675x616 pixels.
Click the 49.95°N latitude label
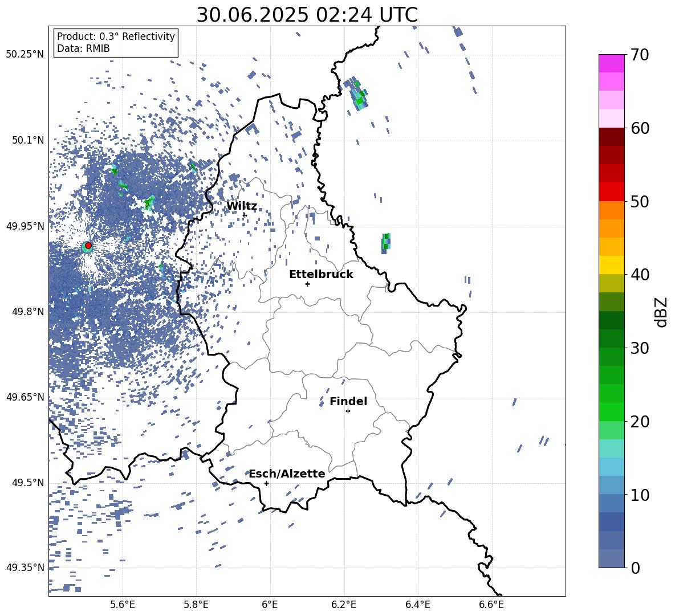click(25, 226)
